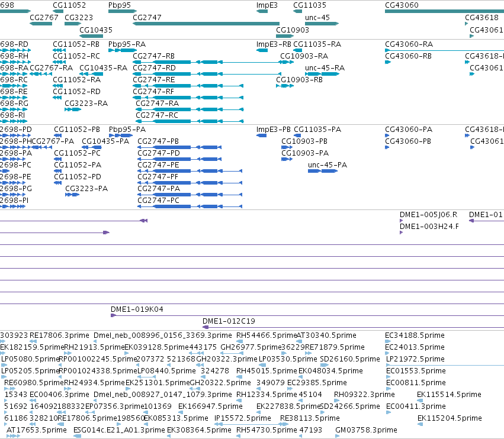This screenshot has width=504, height=439.
Task: Click EST LP21972.5prime
Action: (445, 365)
